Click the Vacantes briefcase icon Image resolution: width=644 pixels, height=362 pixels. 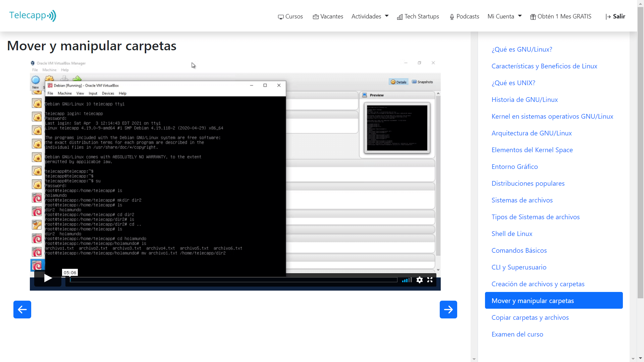(x=316, y=17)
